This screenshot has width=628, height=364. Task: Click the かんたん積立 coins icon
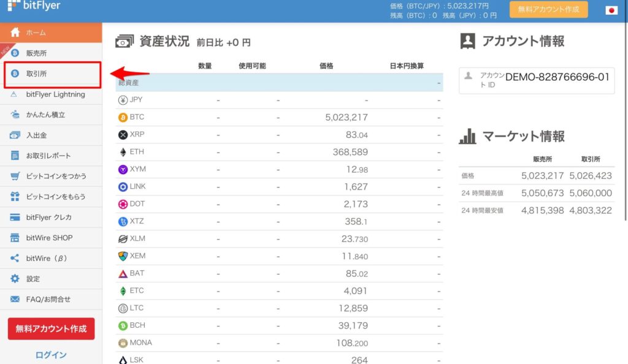coord(15,115)
